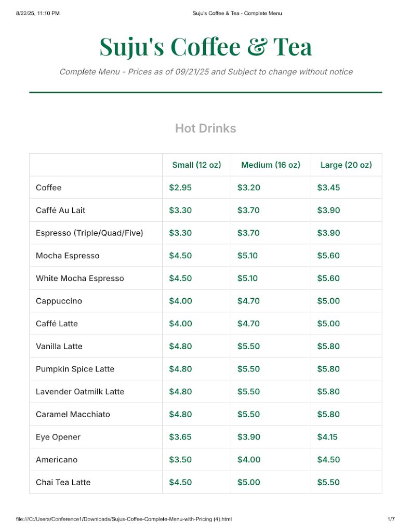Click the Caramel Macchiato item name
This screenshot has height=532, width=411.
72,415
